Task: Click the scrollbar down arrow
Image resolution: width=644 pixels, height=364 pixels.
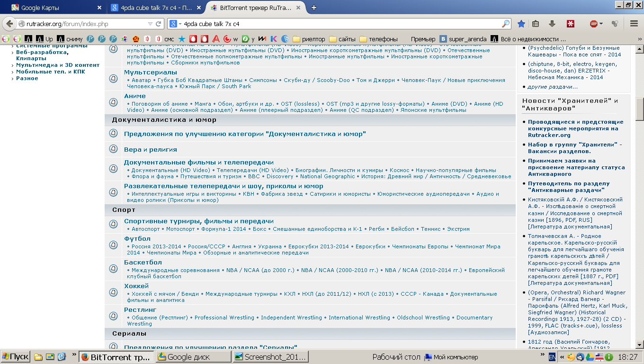Action: point(639,345)
